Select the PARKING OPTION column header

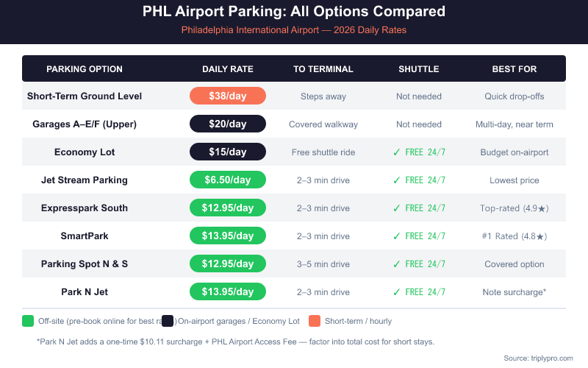[x=85, y=69]
